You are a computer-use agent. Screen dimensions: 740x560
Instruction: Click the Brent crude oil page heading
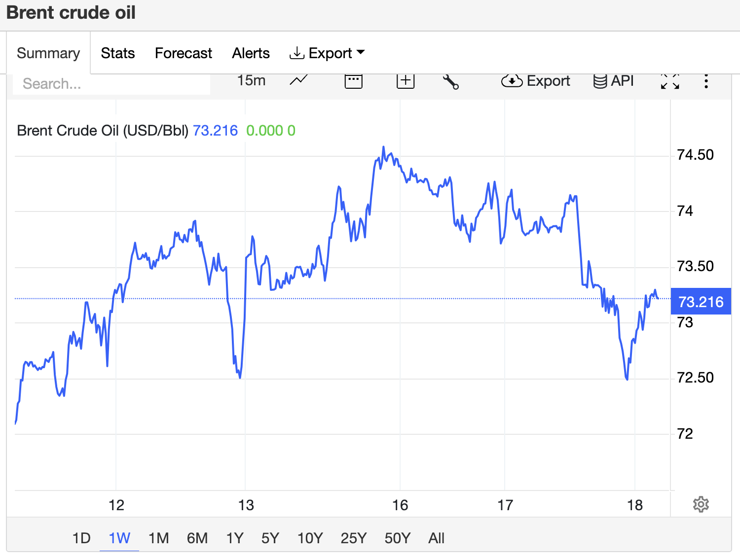coord(71,12)
